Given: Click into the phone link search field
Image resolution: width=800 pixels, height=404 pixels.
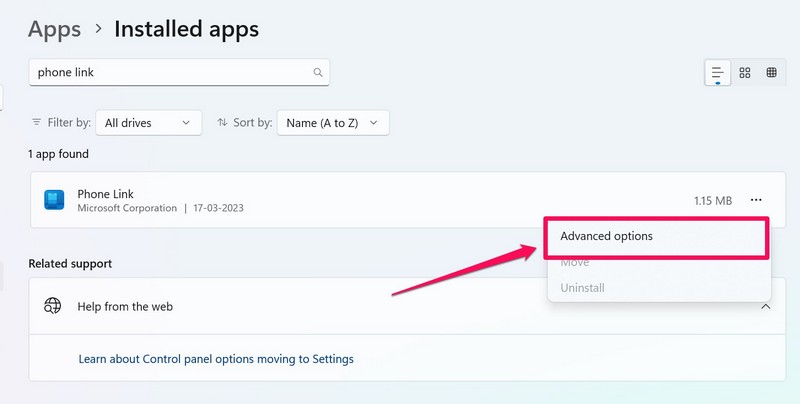Looking at the screenshot, I should coord(170,72).
